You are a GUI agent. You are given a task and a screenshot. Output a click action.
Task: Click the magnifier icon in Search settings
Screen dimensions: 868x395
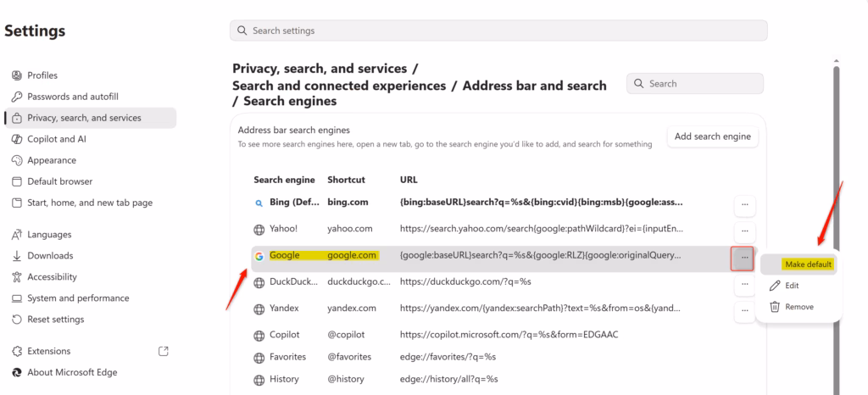(242, 31)
